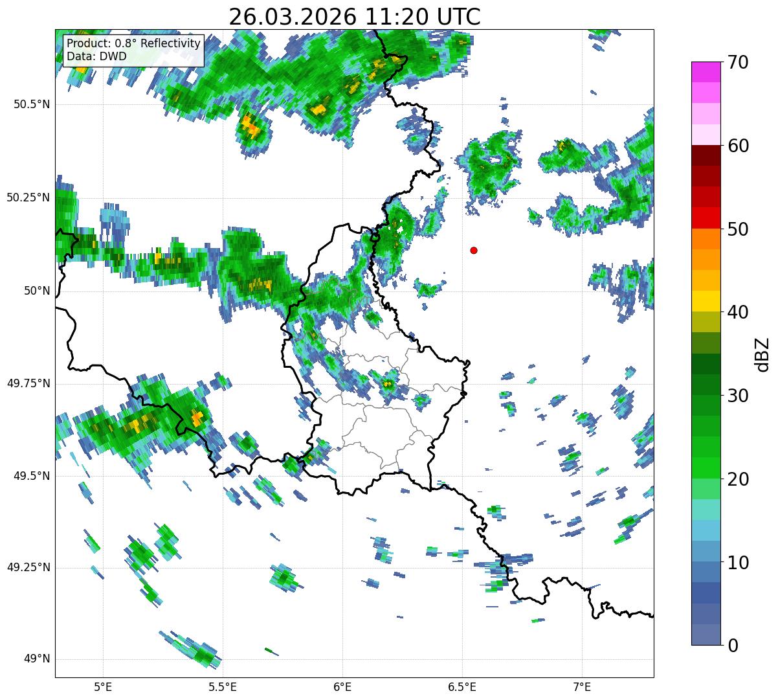This screenshot has width=778, height=700.
Task: Click the latitude label '49.25°N'
Action: coord(28,568)
